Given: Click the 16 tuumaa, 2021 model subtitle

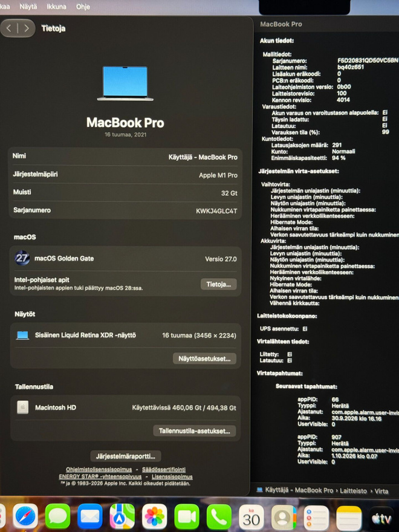Looking at the screenshot, I should click(x=125, y=135).
